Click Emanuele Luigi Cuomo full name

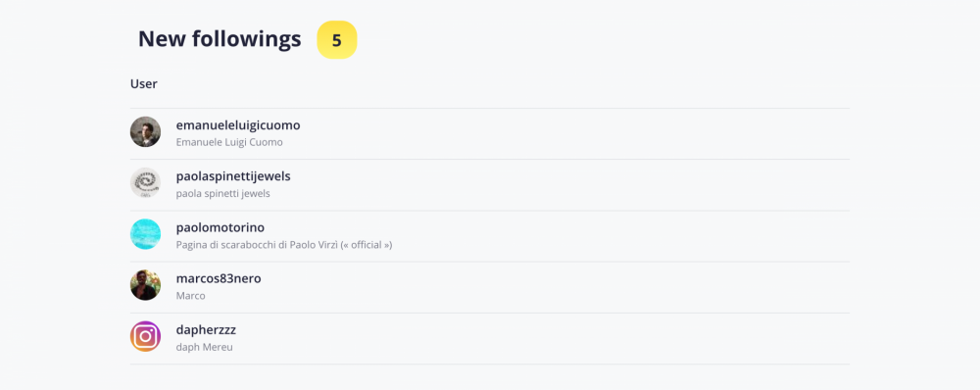pyautogui.click(x=229, y=142)
